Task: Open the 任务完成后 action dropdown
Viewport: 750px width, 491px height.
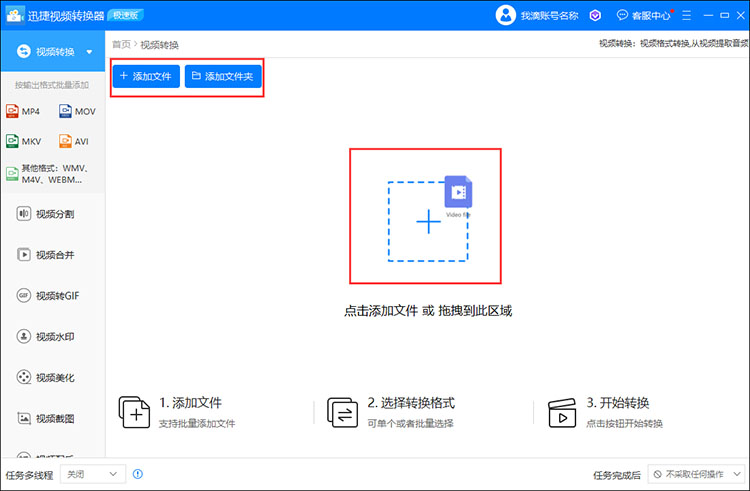Action: (x=696, y=474)
